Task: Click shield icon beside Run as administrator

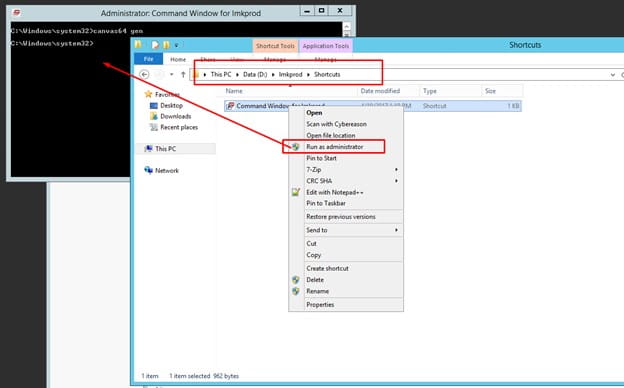Action: point(296,147)
